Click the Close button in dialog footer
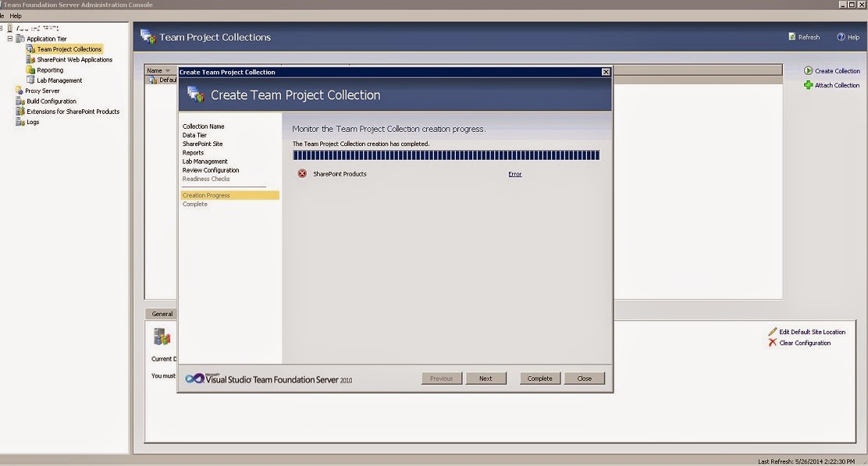Image resolution: width=868 pixels, height=466 pixels. coord(585,379)
